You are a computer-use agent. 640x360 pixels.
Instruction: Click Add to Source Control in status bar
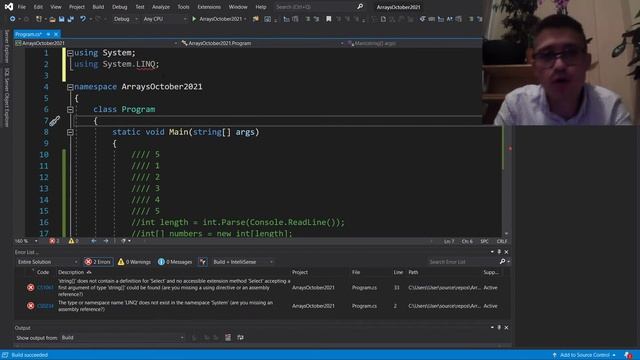(x=584, y=355)
